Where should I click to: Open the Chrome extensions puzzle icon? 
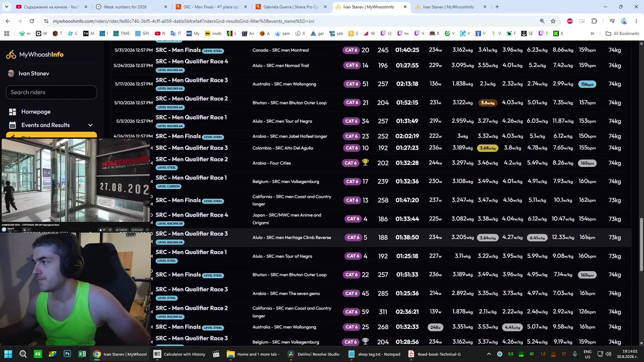click(x=594, y=21)
